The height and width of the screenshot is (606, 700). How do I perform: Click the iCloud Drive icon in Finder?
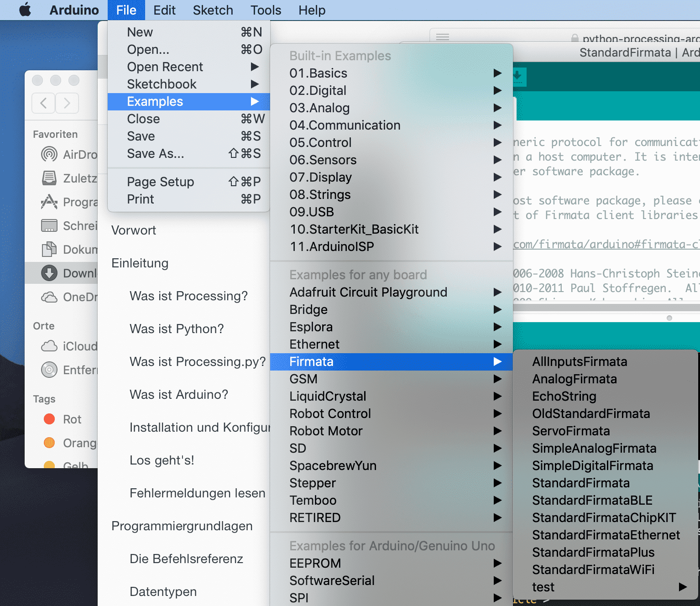[49, 346]
